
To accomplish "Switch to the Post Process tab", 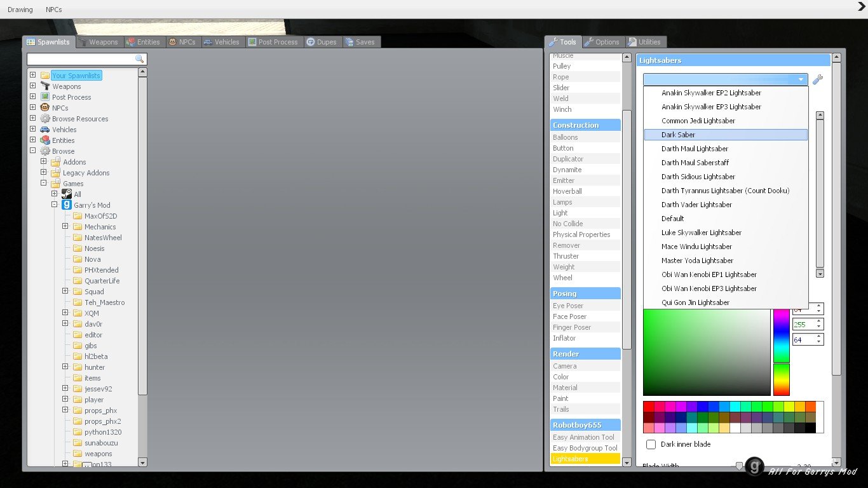I will click(273, 42).
